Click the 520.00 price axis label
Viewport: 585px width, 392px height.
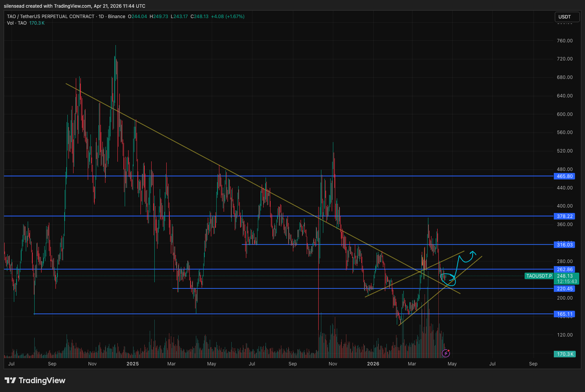565,151
